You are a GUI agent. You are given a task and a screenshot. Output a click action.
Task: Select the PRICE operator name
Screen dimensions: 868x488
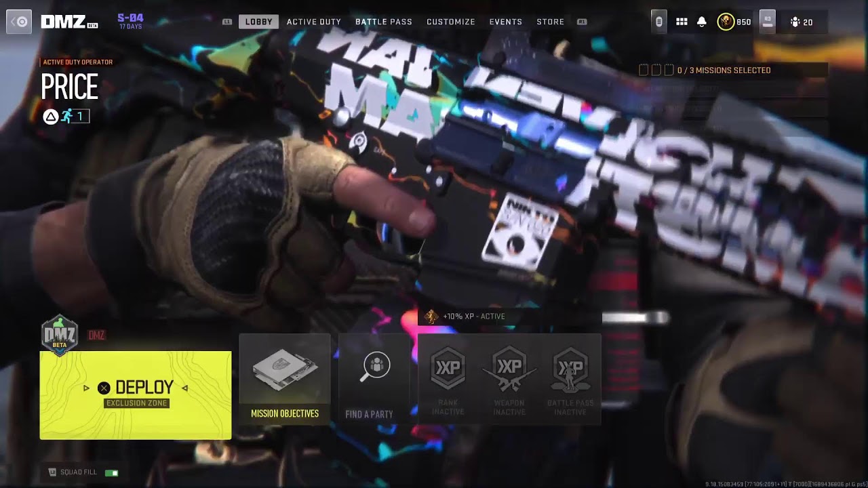70,87
